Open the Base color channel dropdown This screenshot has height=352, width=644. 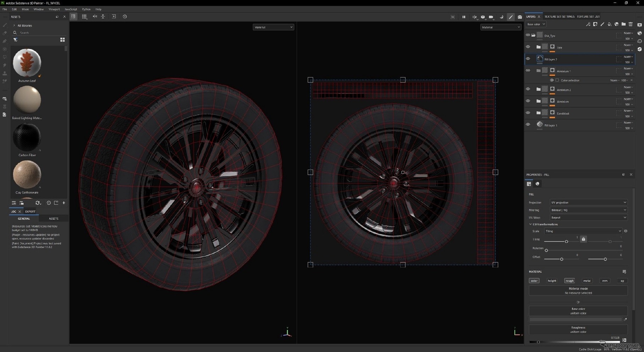point(536,24)
